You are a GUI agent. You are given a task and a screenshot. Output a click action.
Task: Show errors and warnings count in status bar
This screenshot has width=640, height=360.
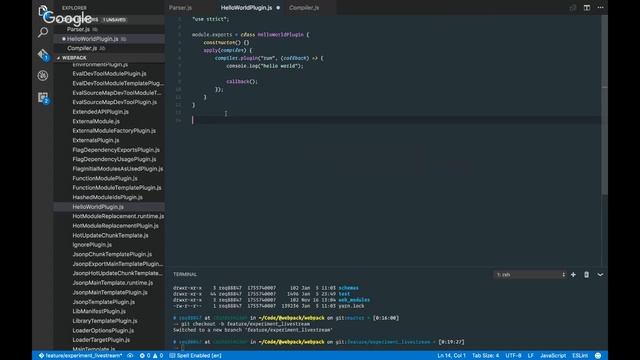[x=151, y=356]
